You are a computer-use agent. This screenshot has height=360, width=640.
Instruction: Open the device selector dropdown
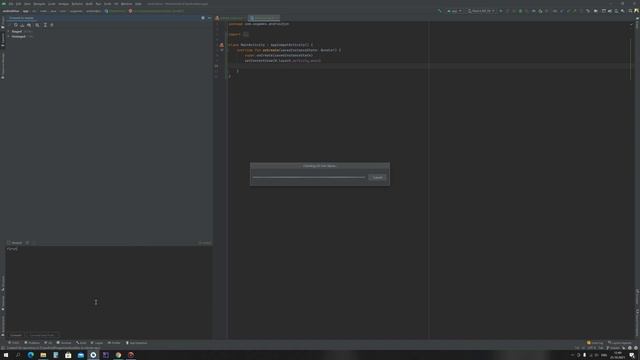[482, 11]
